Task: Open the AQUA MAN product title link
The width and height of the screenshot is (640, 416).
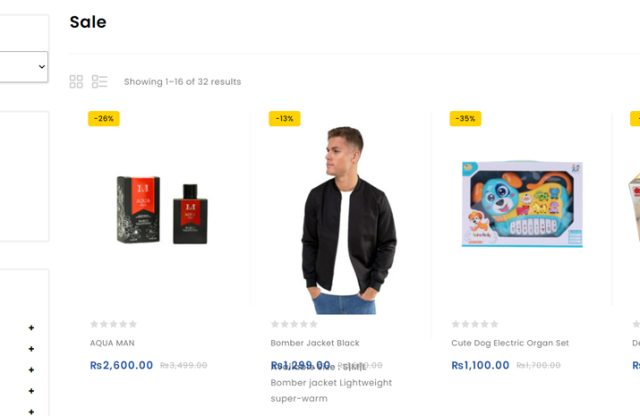Action: [112, 343]
